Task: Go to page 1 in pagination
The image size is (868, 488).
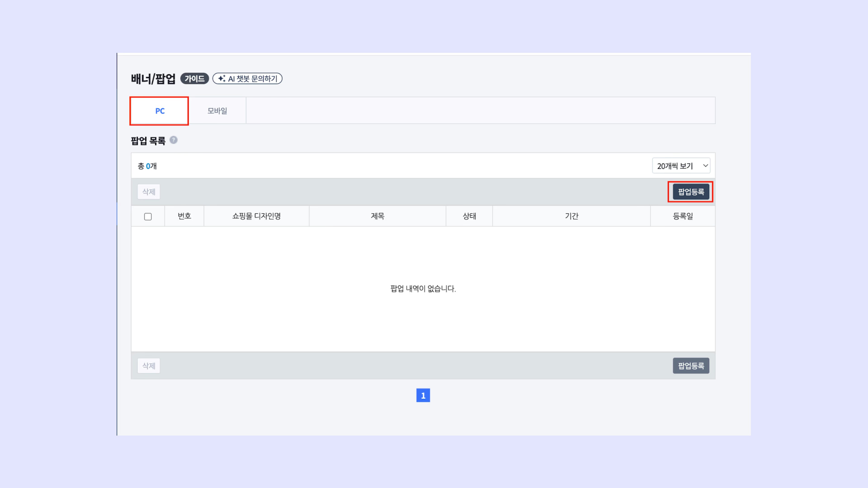Action: click(x=423, y=395)
